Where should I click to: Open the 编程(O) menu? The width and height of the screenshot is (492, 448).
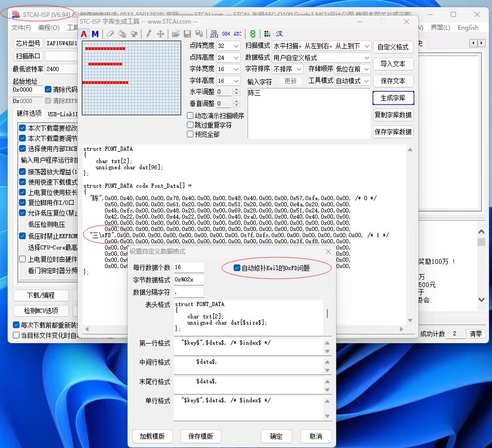click(x=49, y=28)
